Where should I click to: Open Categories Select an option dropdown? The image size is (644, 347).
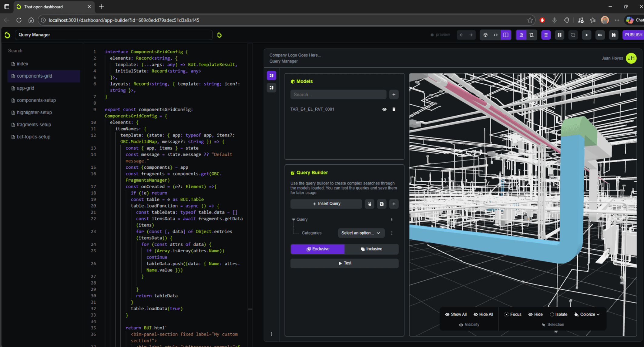pos(361,233)
